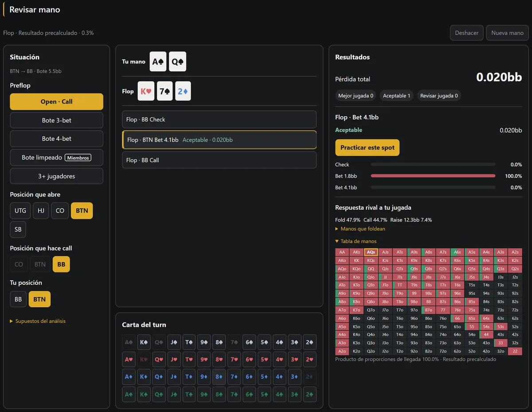The image size is (532, 412).
Task: Click the Aceptable 1 chip
Action: [x=397, y=95]
